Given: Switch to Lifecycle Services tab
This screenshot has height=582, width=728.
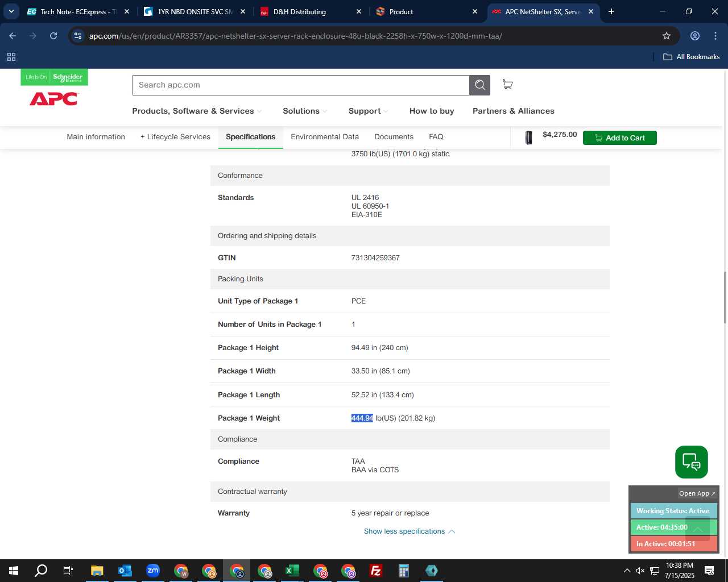Looking at the screenshot, I should coord(175,137).
